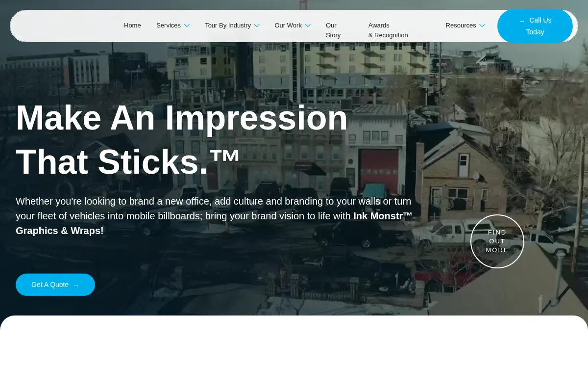Expand the Resources dropdown chevron
The image size is (588, 368).
click(482, 26)
